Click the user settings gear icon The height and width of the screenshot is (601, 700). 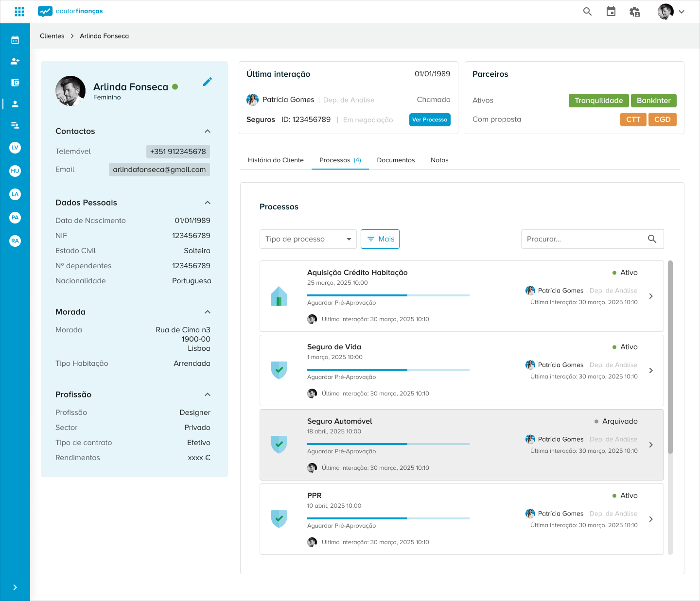(634, 11)
